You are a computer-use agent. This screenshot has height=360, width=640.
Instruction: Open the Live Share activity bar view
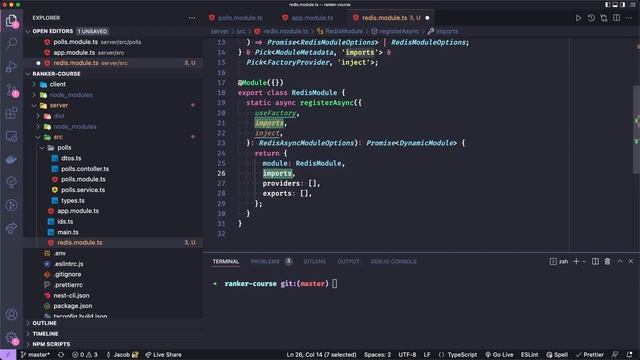(11, 228)
